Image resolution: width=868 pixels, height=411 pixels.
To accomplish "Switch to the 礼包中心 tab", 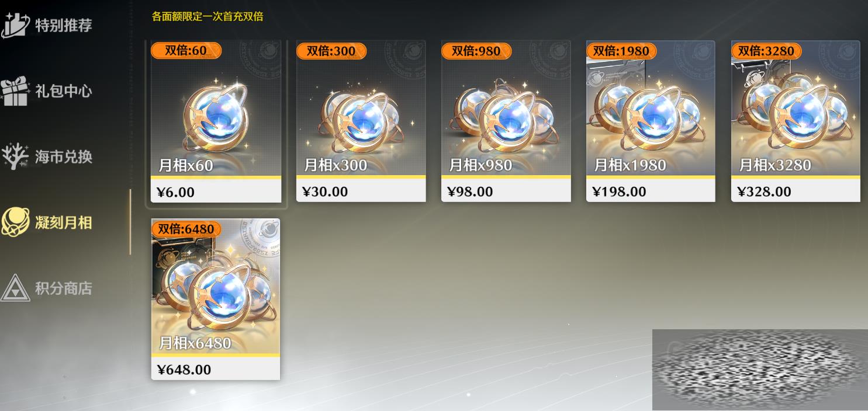I will click(x=64, y=91).
